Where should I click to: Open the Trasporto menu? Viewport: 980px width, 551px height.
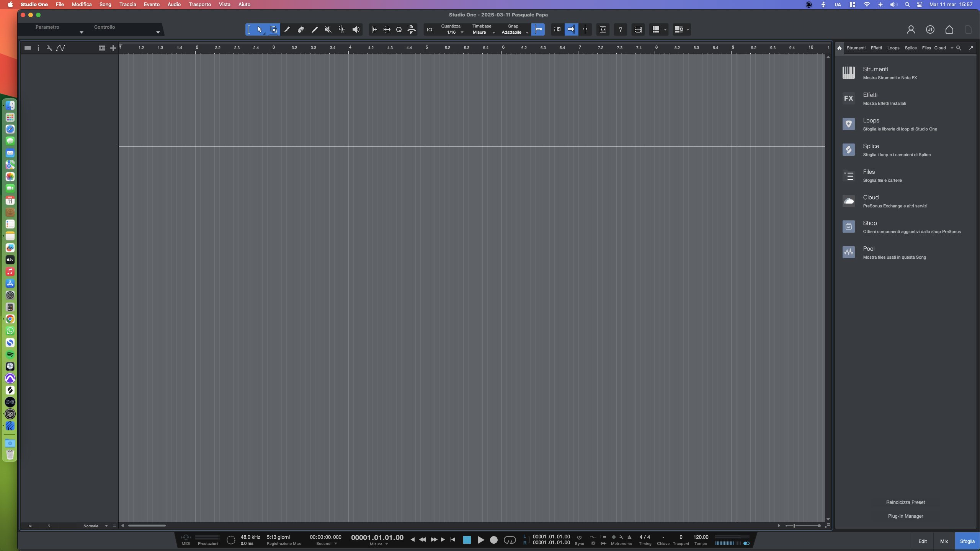click(200, 5)
